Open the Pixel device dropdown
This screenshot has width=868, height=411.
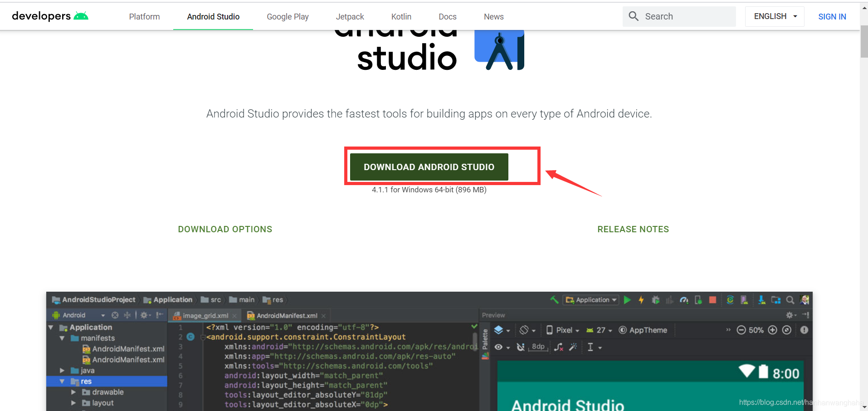coord(562,330)
